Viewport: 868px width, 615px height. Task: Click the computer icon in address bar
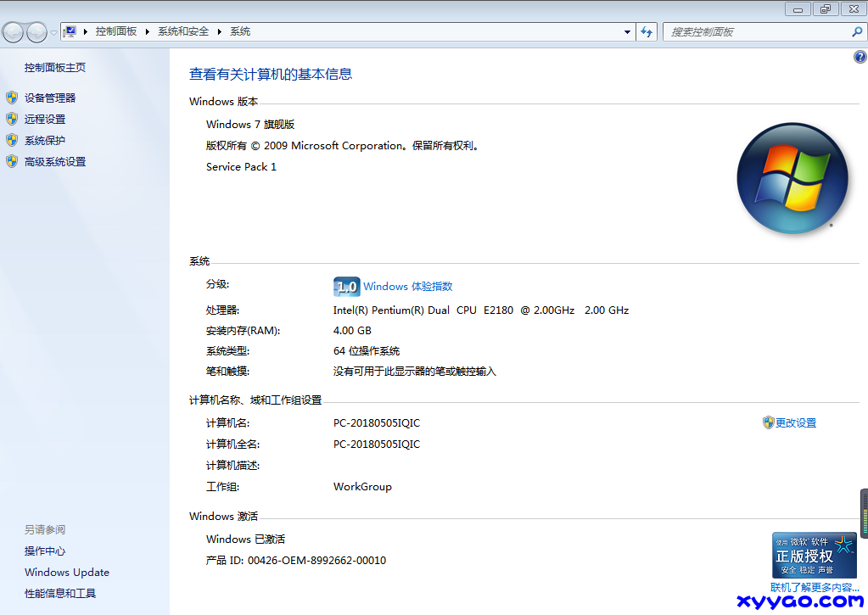tap(70, 31)
